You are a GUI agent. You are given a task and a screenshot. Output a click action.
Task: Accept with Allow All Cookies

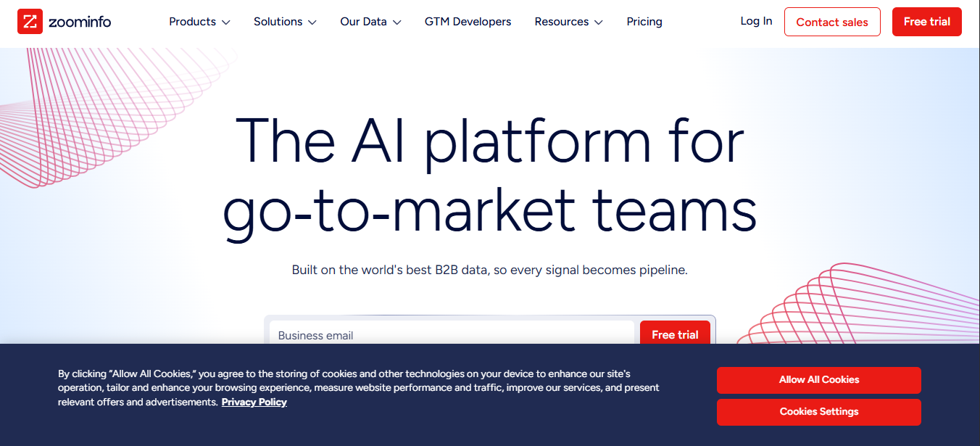point(819,380)
